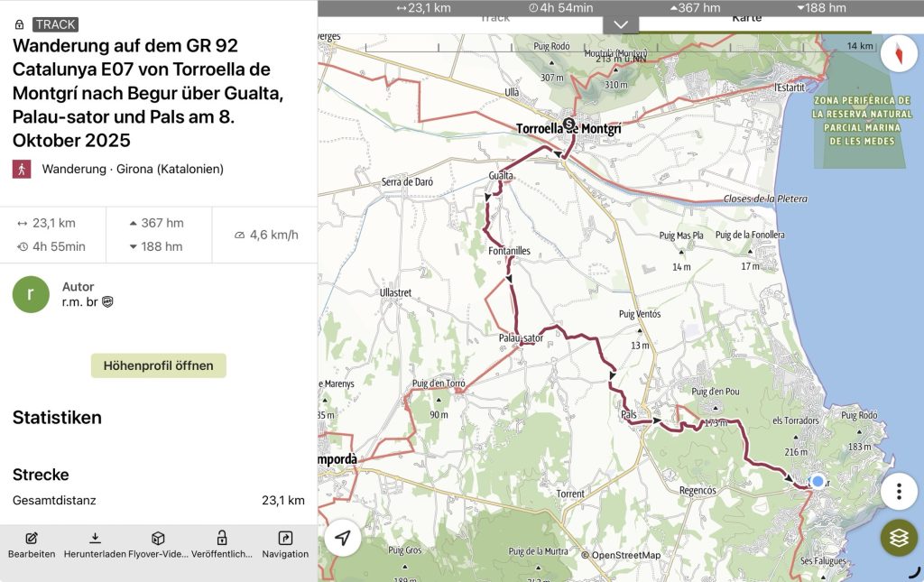This screenshot has width=924, height=582.
Task: Collapse the panel with the top chevron
Action: [620, 24]
